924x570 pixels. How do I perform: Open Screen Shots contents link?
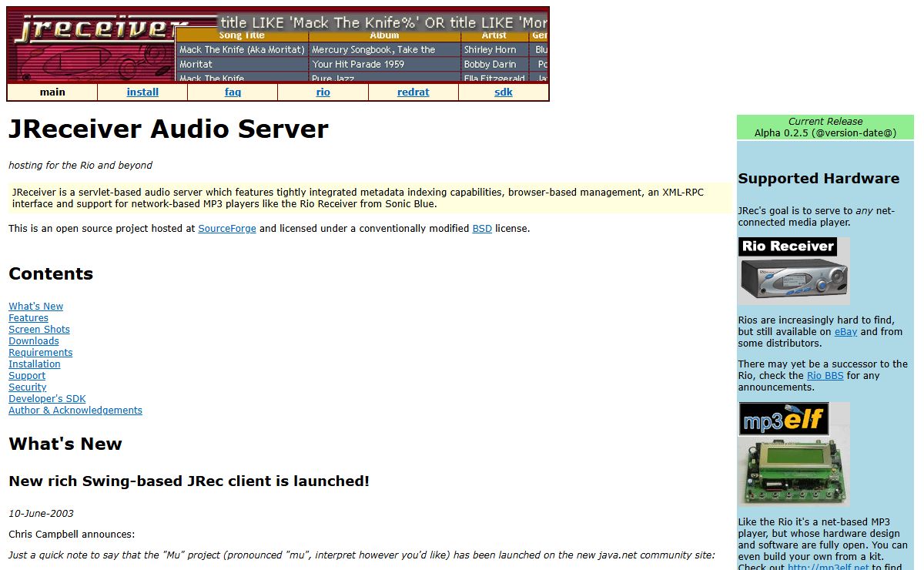coord(39,330)
